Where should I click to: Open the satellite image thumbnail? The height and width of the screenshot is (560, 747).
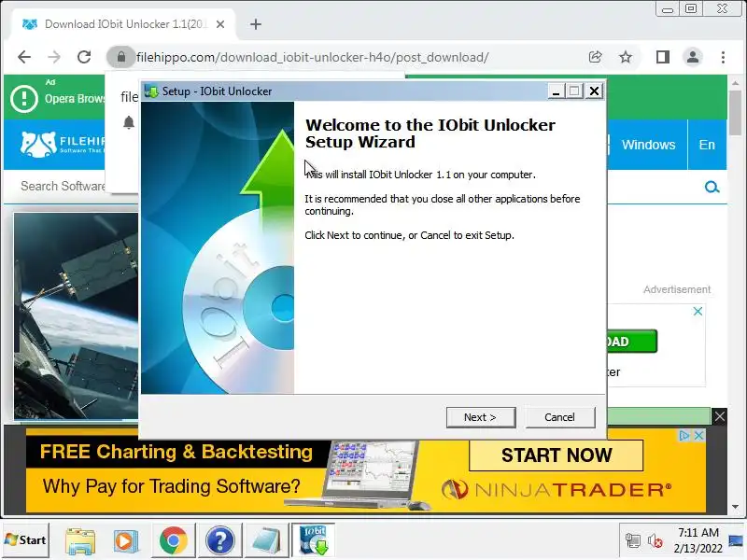77,316
